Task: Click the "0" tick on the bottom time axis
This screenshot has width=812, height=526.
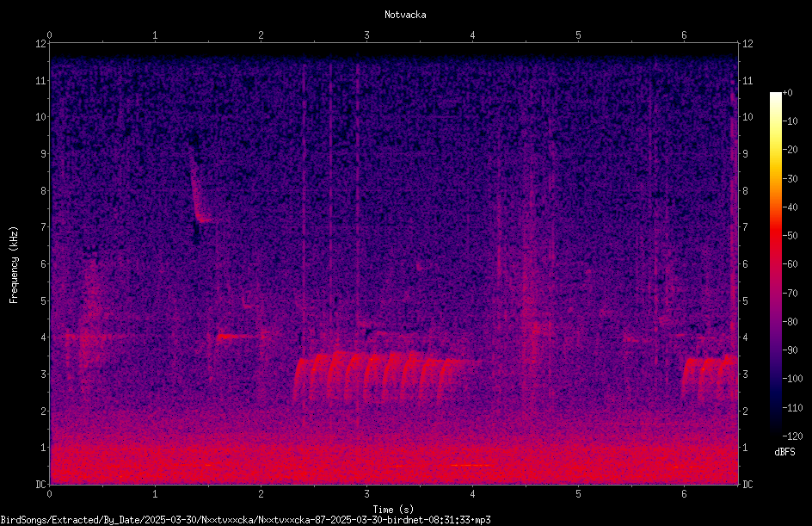Action: (49, 494)
